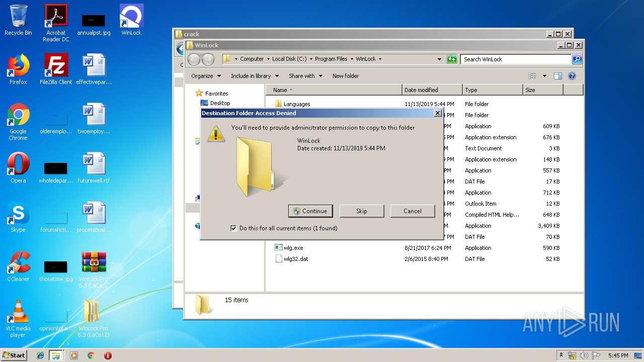Click the Chrome taskbar icon
The height and width of the screenshot is (362, 644).
(x=91, y=355)
